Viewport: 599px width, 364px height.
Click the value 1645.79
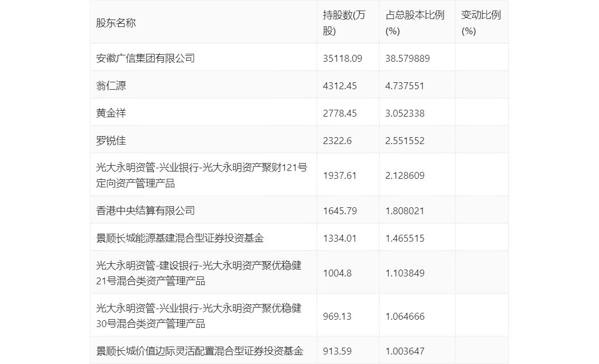340,211
